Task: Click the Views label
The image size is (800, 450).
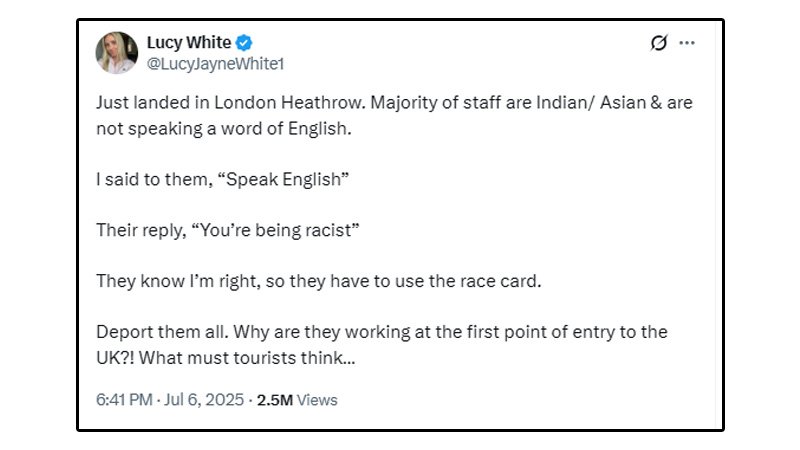Action: click(318, 400)
